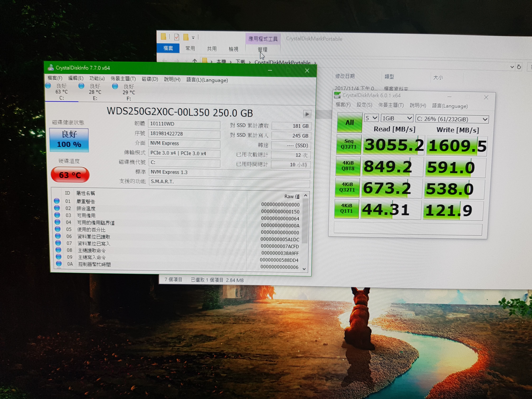
Task: Click the CrystalDiskInfo title bar app icon
Action: coord(51,68)
